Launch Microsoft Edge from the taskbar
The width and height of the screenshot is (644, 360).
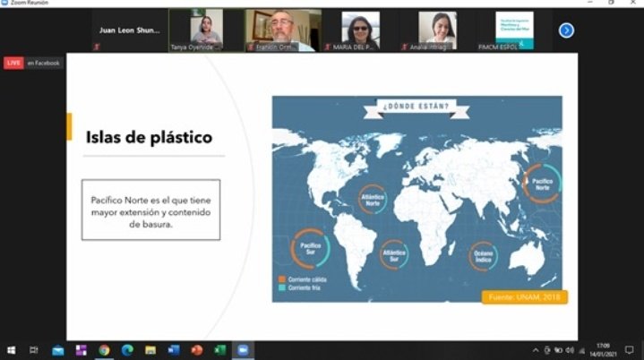pyautogui.click(x=127, y=350)
